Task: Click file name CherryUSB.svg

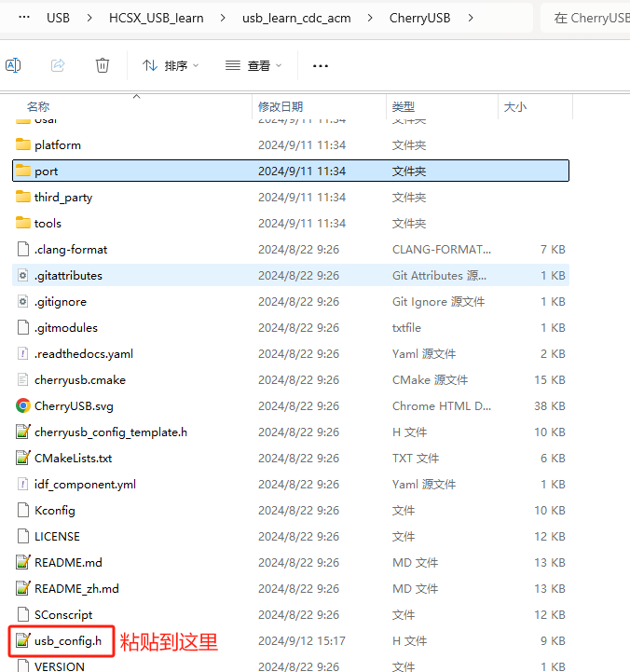Action: click(74, 406)
